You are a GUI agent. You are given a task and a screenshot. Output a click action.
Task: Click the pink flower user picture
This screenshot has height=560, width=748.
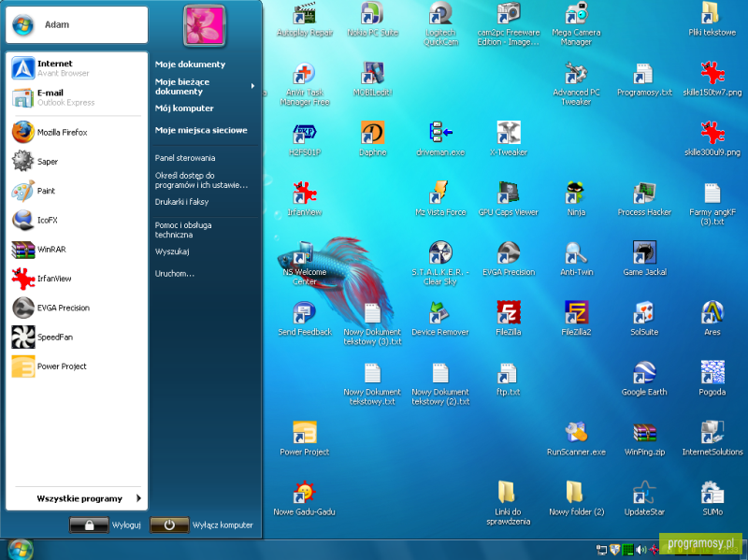coord(204,25)
